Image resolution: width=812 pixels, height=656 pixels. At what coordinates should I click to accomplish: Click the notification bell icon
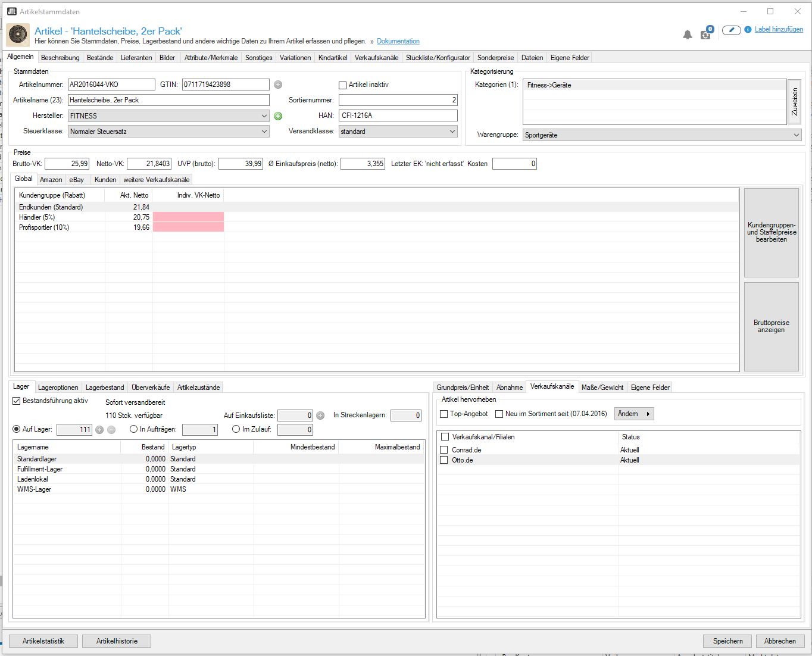click(688, 35)
